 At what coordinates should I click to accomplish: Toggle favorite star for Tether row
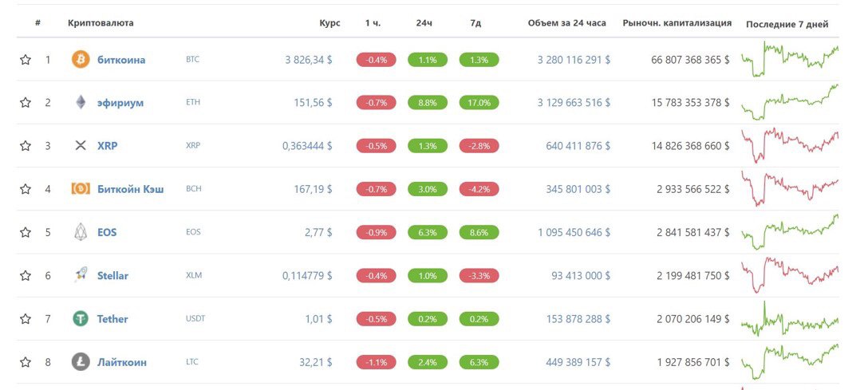coord(26,319)
